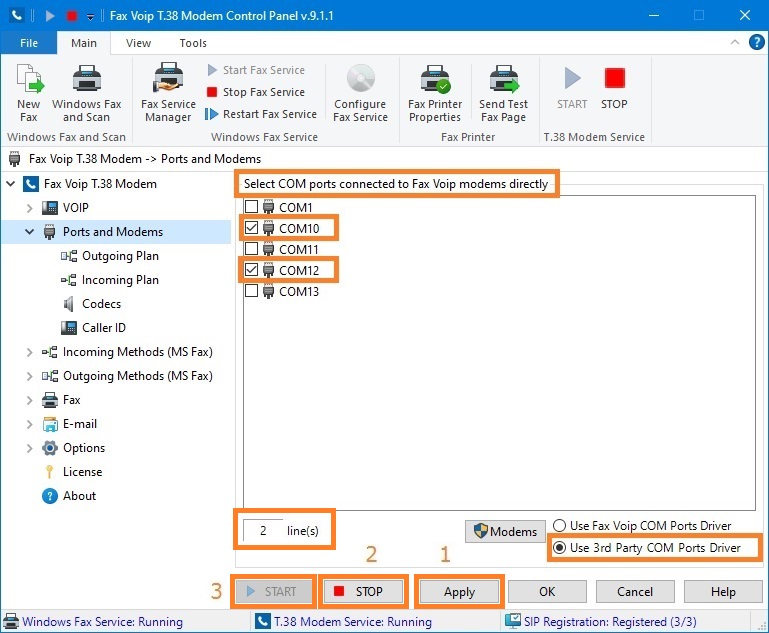Open Fax Service Manager
This screenshot has height=633, width=769.
pos(168,93)
